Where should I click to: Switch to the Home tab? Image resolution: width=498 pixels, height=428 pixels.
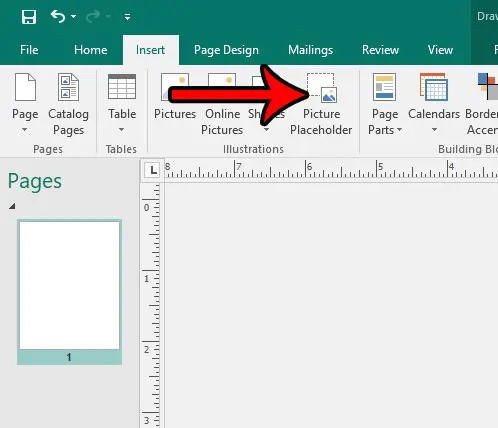tap(90, 50)
